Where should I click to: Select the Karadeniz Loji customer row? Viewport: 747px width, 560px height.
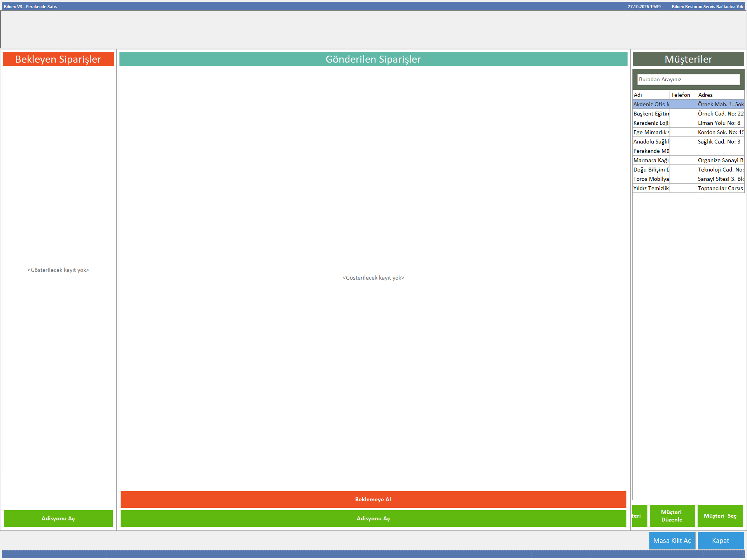pos(688,123)
